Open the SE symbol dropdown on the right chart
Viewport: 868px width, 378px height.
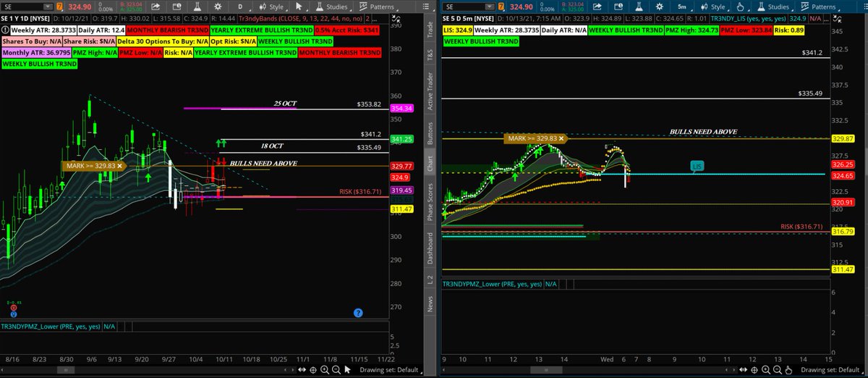point(490,7)
